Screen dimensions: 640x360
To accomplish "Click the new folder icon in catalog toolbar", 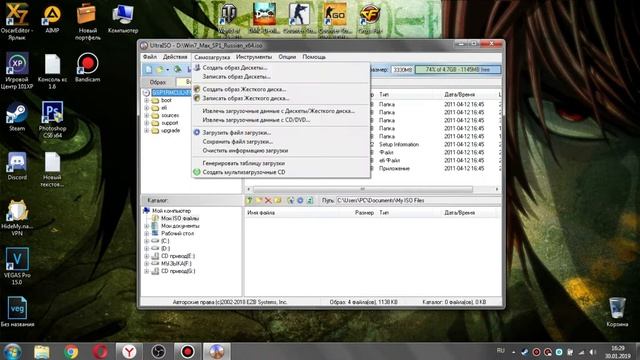I will 278,200.
